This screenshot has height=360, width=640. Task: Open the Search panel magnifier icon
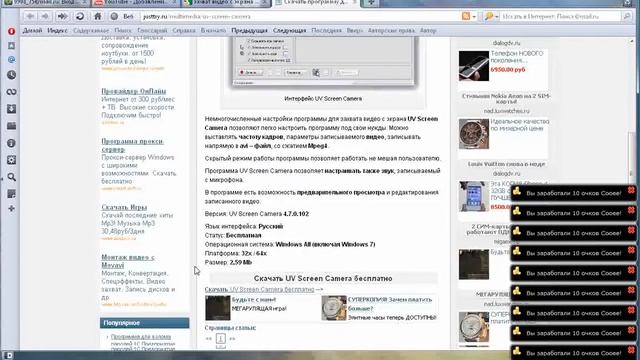[x=11, y=177]
